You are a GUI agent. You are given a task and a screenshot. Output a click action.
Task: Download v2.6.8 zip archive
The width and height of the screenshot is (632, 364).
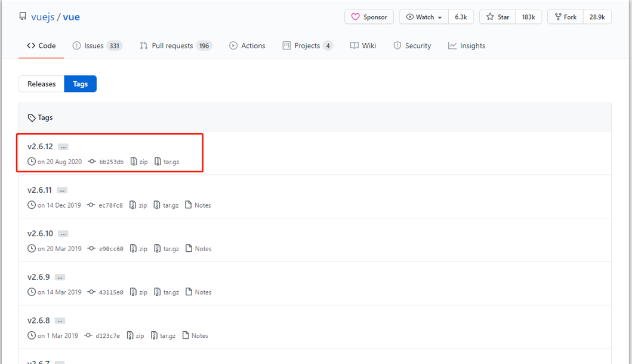click(135, 336)
